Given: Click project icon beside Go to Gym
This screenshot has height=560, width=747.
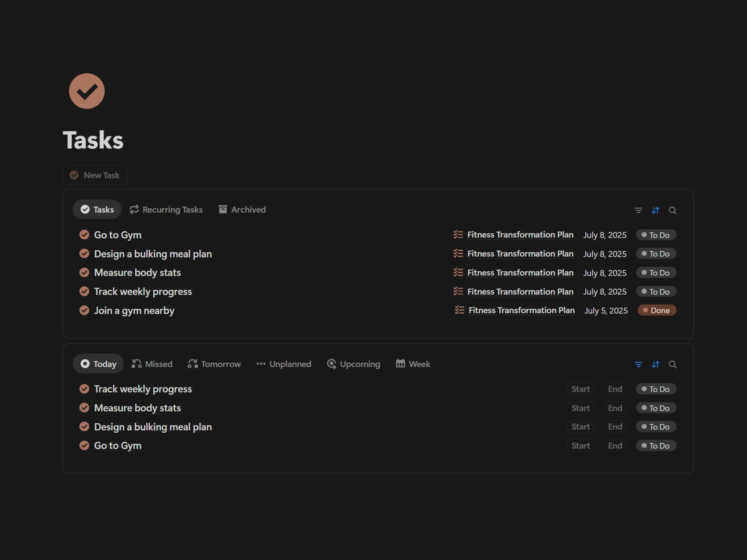Looking at the screenshot, I should tap(458, 234).
